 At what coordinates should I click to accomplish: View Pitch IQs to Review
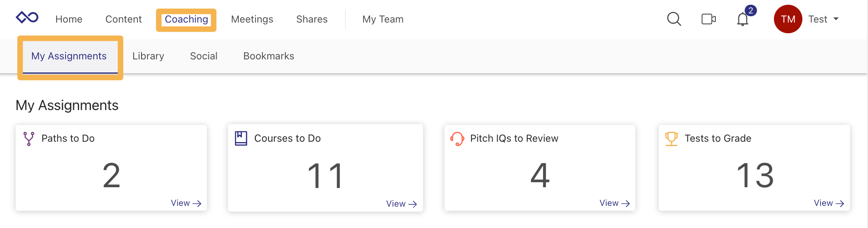614,203
